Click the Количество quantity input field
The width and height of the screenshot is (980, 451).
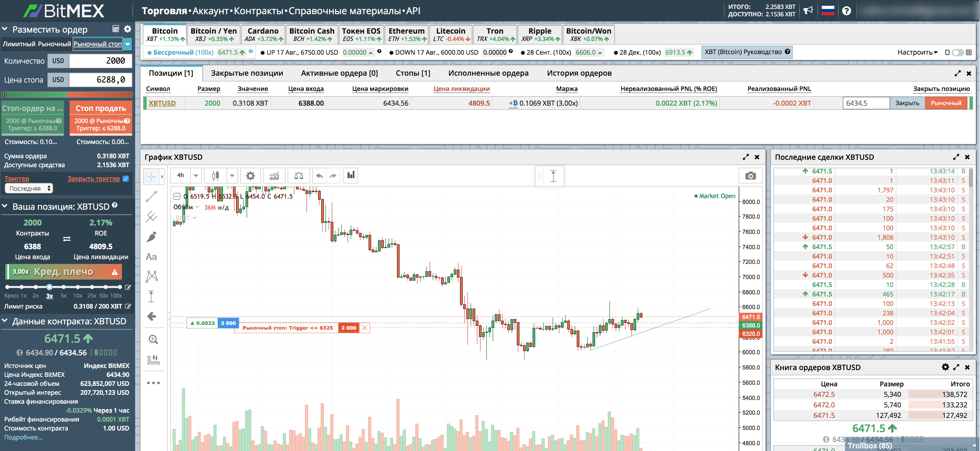(x=100, y=61)
